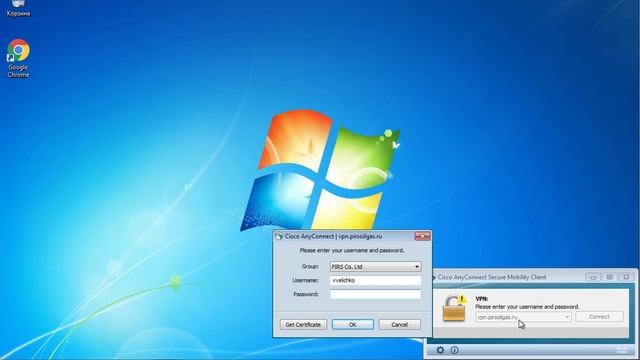Minimize the Secure Mobility Client window
The width and height of the screenshot is (640, 360).
(x=593, y=277)
